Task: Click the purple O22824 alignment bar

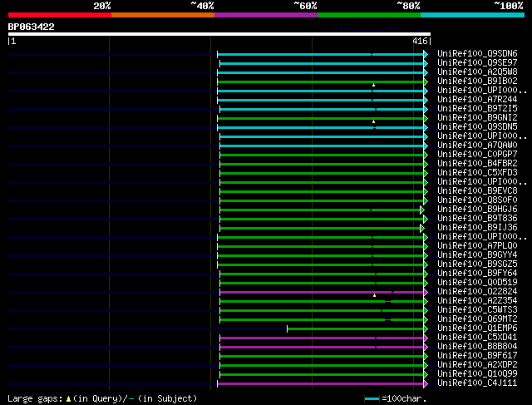Action: [x=322, y=292]
